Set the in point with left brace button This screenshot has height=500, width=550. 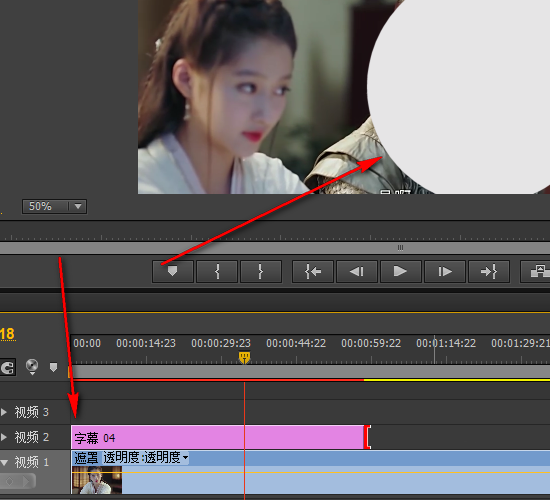(x=217, y=271)
